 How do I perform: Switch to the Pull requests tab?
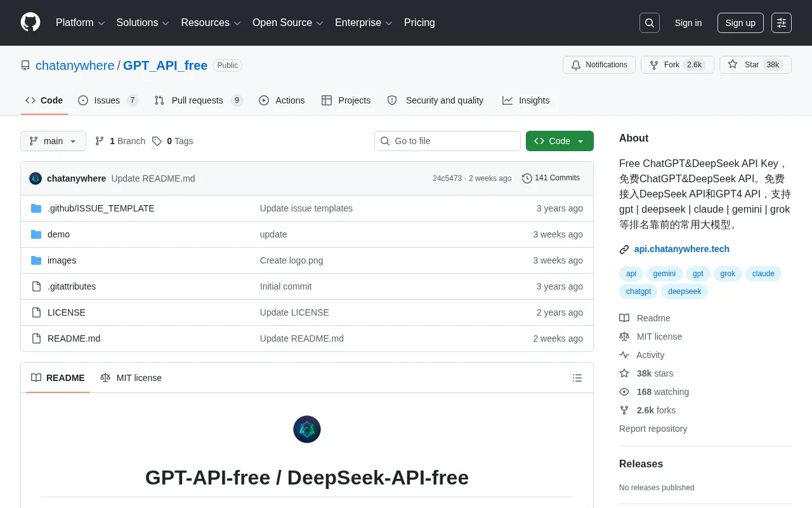coord(199,100)
